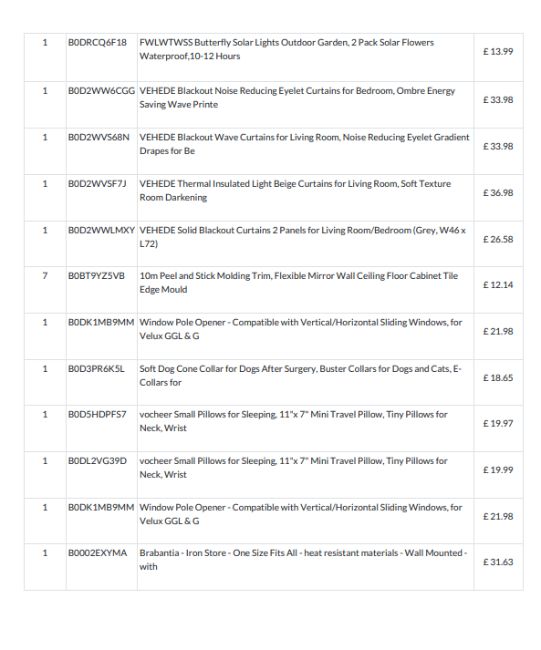This screenshot has height=650, width=541.
Task: Click product code B0DL2VG39D
Action: click(97, 461)
